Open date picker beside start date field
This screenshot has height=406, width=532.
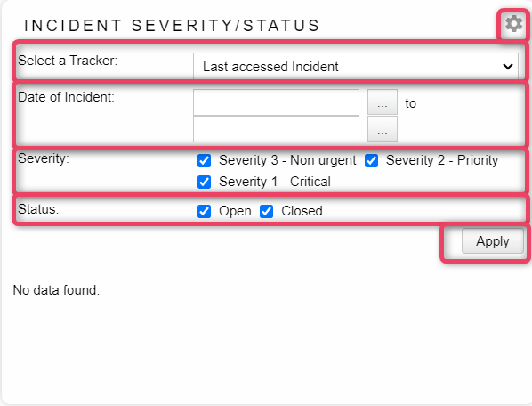click(x=383, y=102)
